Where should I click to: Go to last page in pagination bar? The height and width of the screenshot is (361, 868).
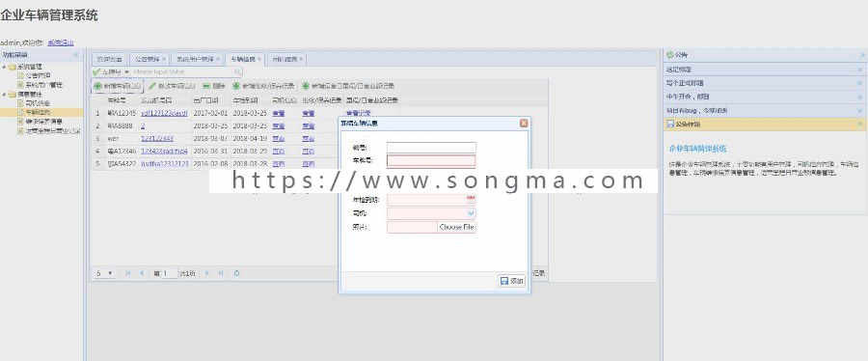pyautogui.click(x=221, y=273)
